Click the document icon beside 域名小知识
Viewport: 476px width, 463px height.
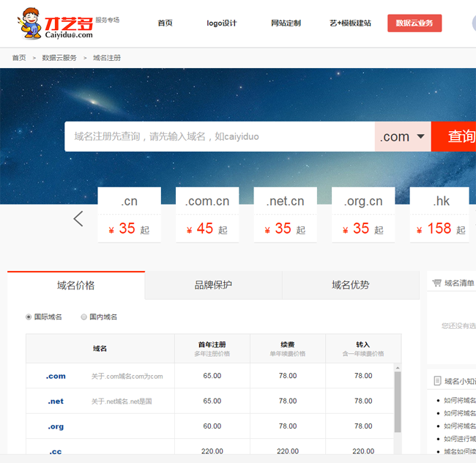(437, 381)
